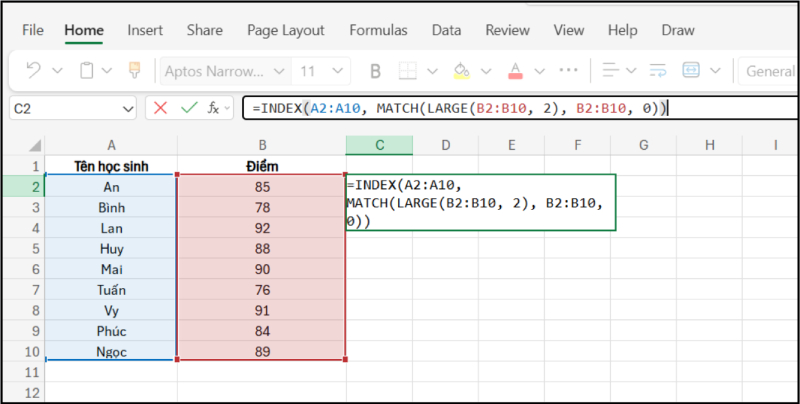Click the Paste clipboard icon
Image resolution: width=800 pixels, height=404 pixels.
[x=87, y=71]
